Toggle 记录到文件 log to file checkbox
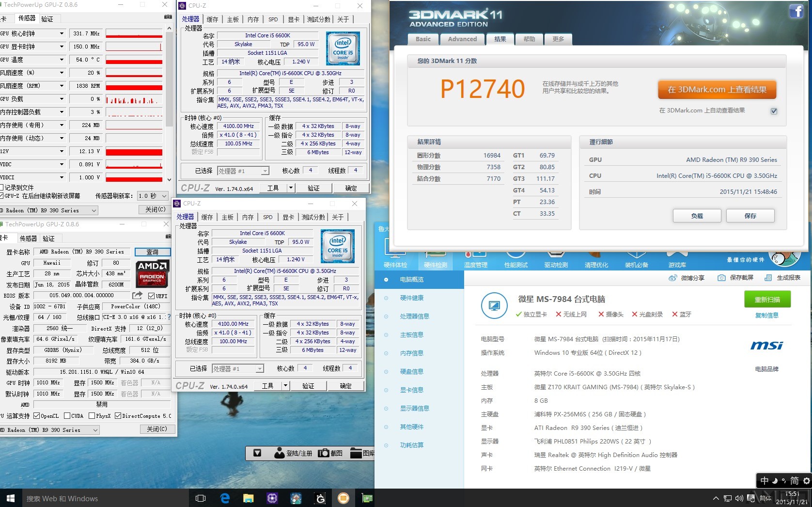 coord(2,188)
